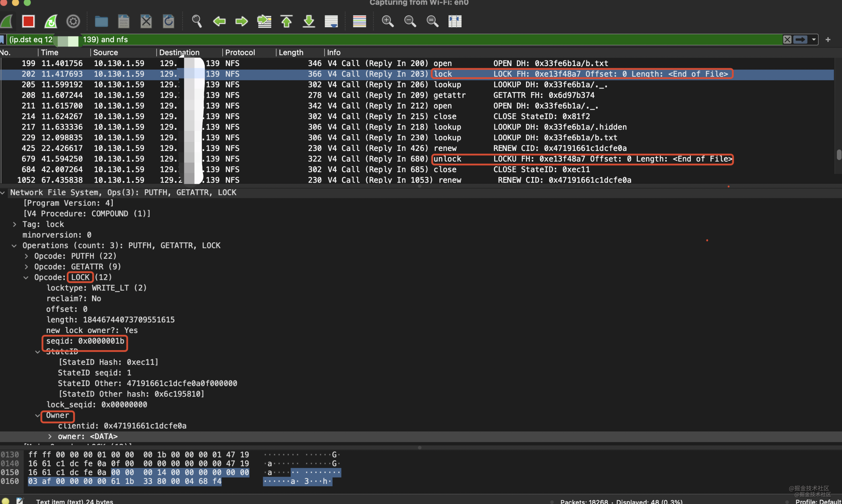Toggle packet list colorization
This screenshot has height=504, width=842.
tap(359, 21)
